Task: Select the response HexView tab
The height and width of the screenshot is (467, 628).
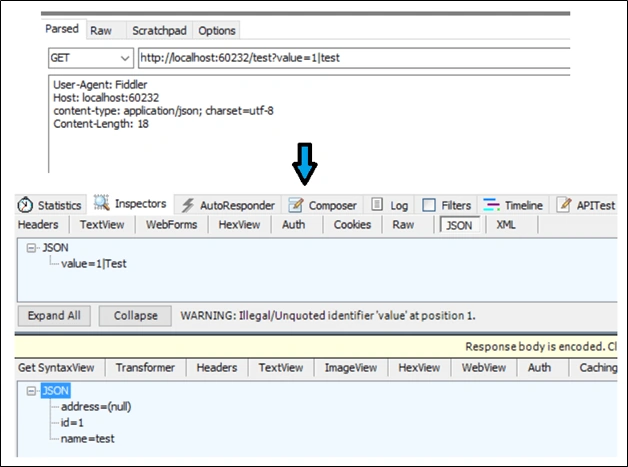Action: [419, 368]
